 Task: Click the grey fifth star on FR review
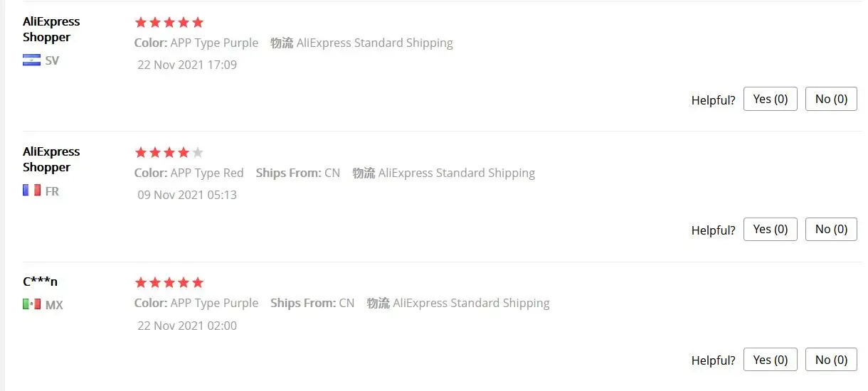click(x=198, y=152)
